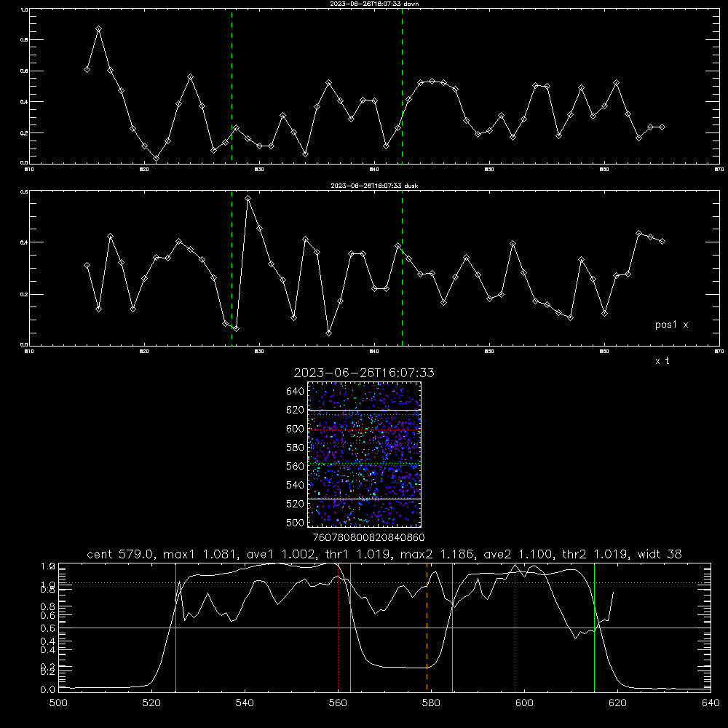Screen dimensions: 728x728
Task: Click dusk plot's green dashed line near 828
Action: coord(232,269)
